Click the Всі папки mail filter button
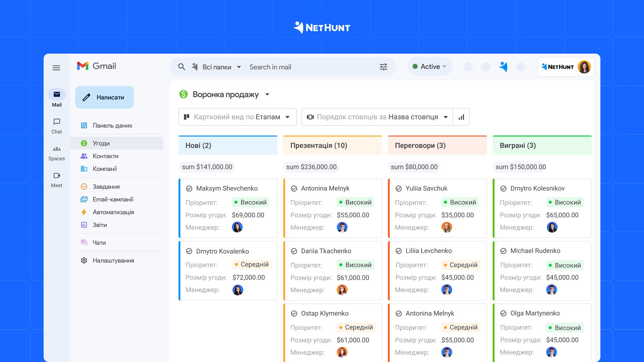 [x=217, y=67]
